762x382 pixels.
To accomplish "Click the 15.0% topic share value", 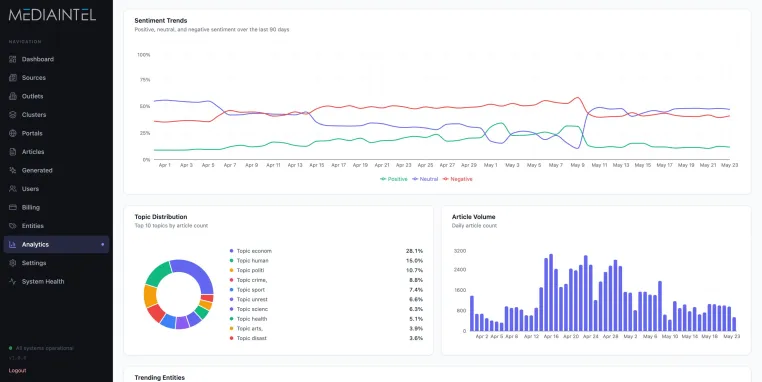I will click(x=415, y=260).
